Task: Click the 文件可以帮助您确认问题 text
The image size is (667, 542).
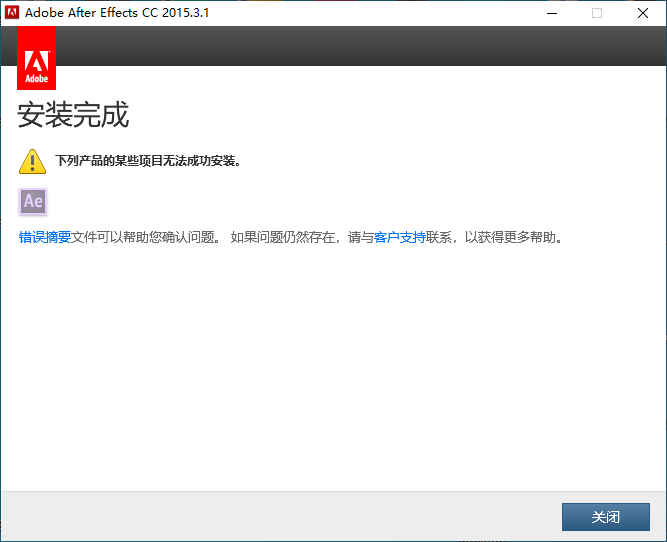Action: [143, 237]
